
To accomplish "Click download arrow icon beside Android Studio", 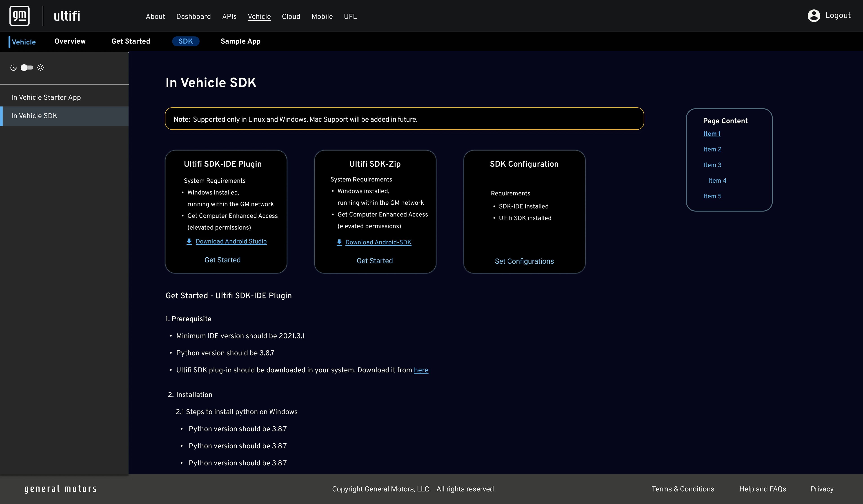I will click(189, 242).
